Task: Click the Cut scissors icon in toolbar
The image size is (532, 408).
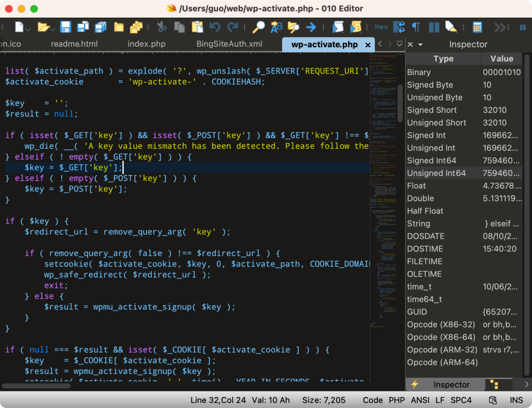Action: [162, 27]
